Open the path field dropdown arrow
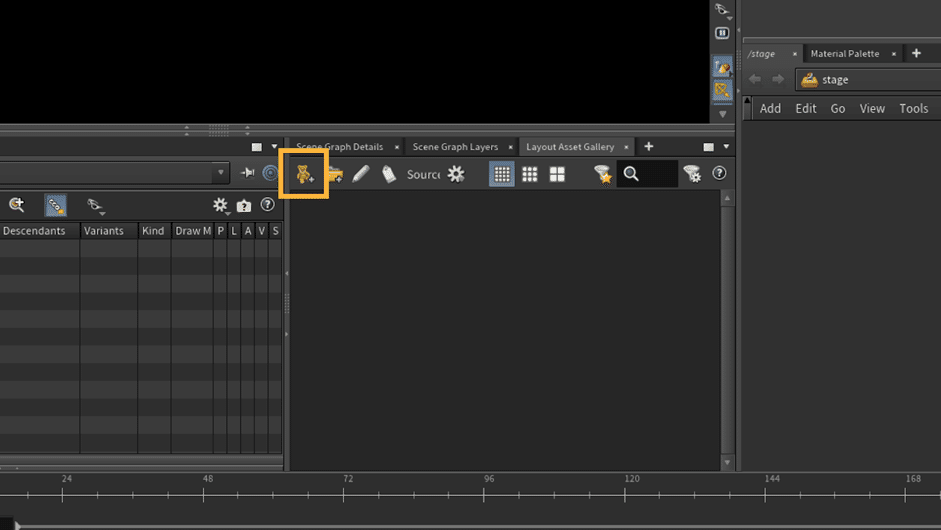This screenshot has height=530, width=941. 221,173
